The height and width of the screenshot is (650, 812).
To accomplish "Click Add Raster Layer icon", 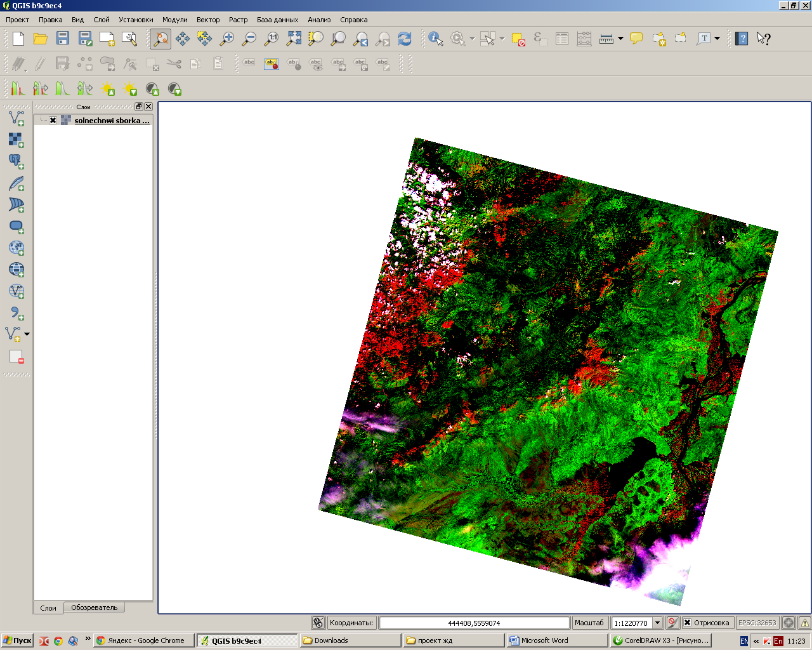I will [16, 140].
